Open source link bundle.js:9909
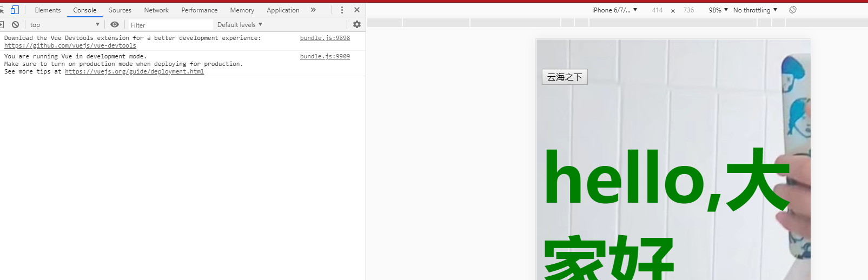Image resolution: width=868 pixels, height=280 pixels. coord(325,56)
